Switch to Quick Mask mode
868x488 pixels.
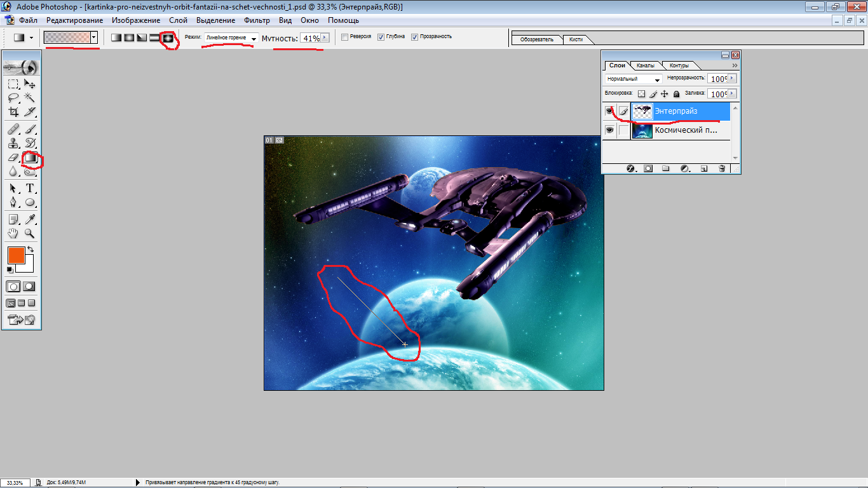tap(29, 287)
